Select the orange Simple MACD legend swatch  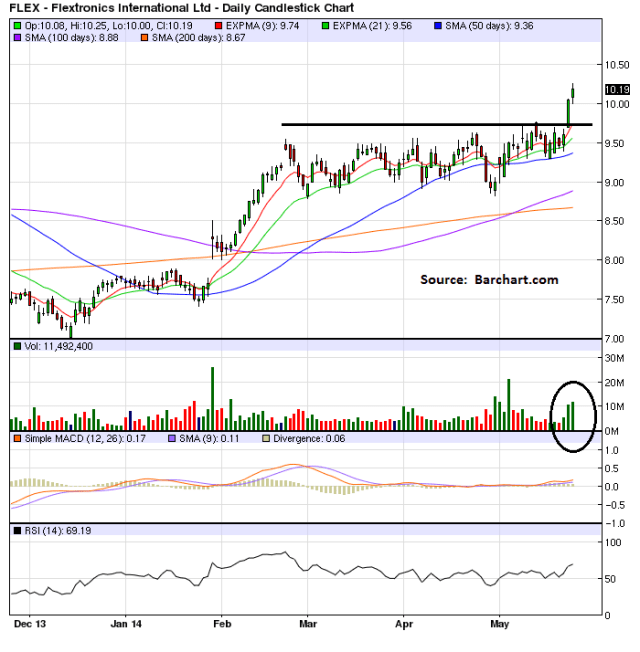click(14, 438)
